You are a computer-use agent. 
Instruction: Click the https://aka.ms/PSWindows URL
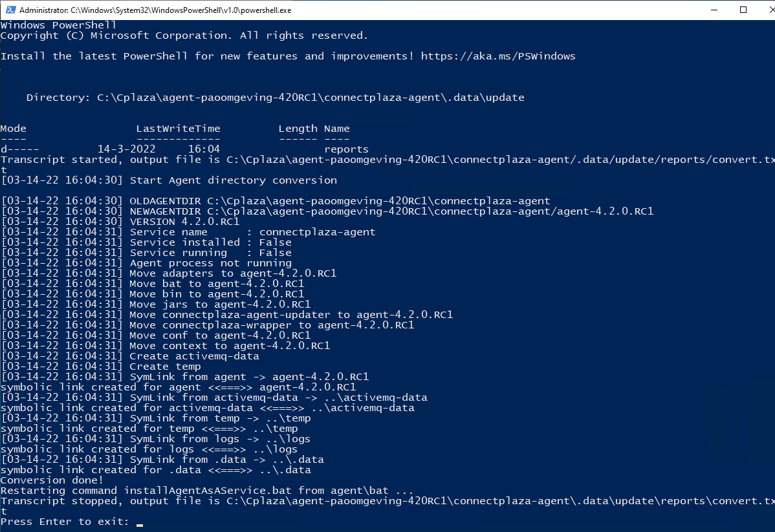click(498, 56)
